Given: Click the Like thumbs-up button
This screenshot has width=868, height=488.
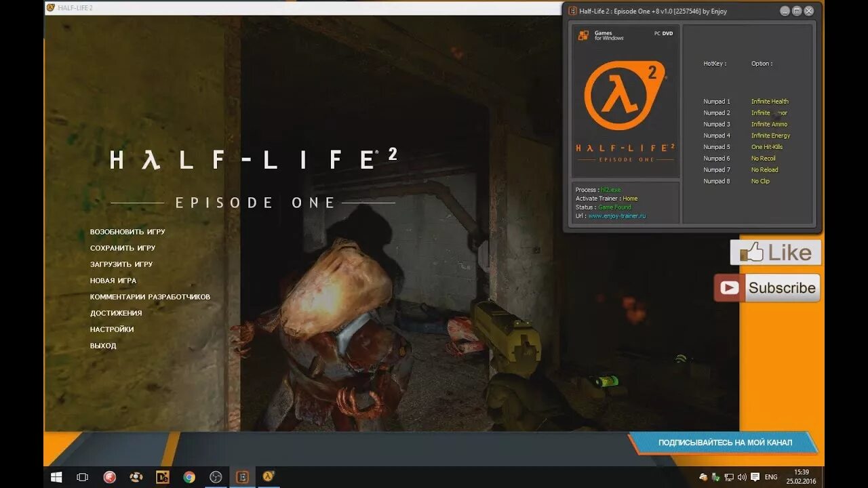Looking at the screenshot, I should tap(776, 253).
